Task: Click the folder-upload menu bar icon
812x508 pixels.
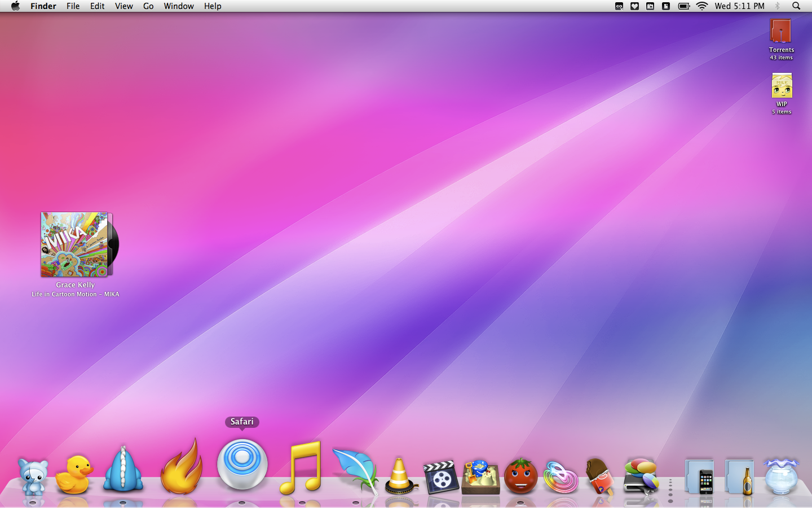Action: [x=650, y=6]
